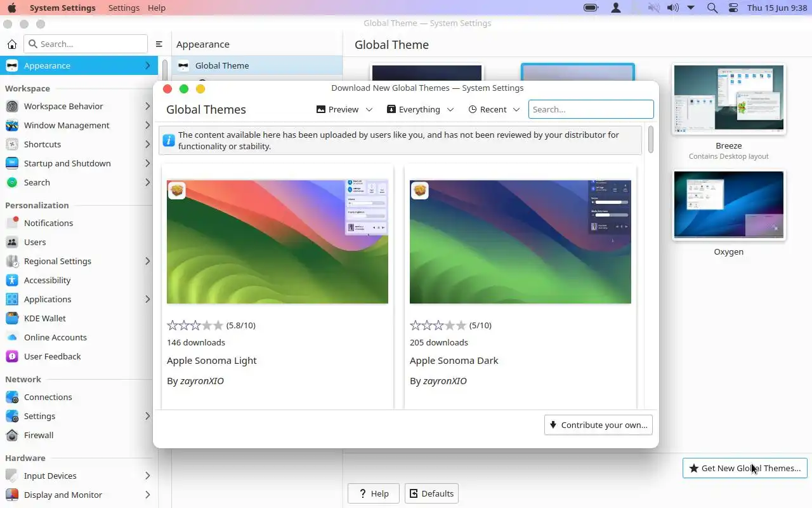Image resolution: width=812 pixels, height=508 pixels.
Task: Expand the Startup and Shutdown chevron
Action: pos(147,163)
